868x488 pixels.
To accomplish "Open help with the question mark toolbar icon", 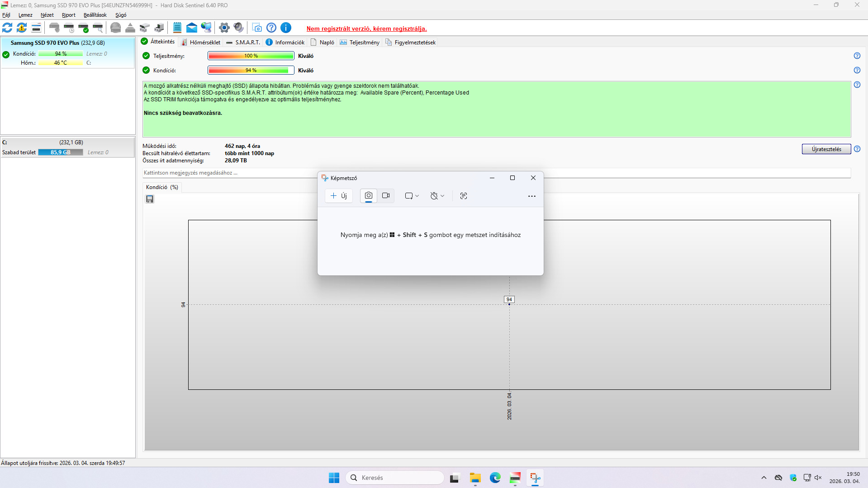I will 271,28.
